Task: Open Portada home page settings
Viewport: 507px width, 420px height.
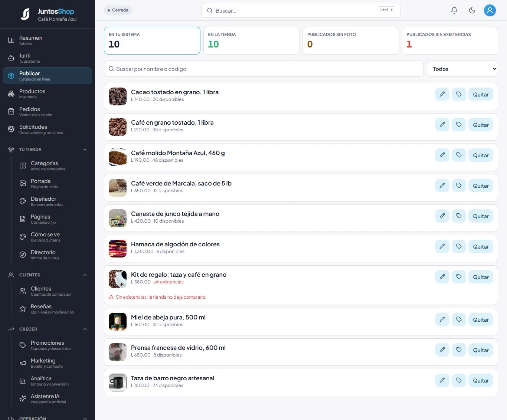Action: (53, 183)
